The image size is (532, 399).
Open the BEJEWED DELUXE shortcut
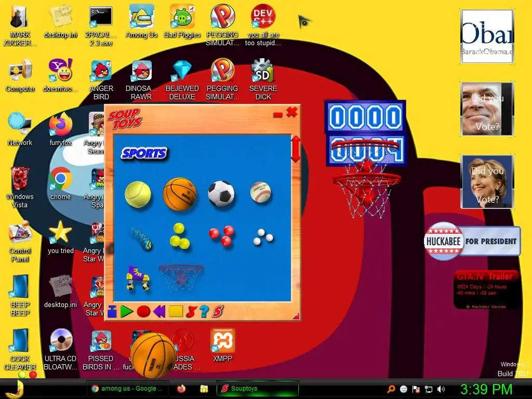point(182,79)
